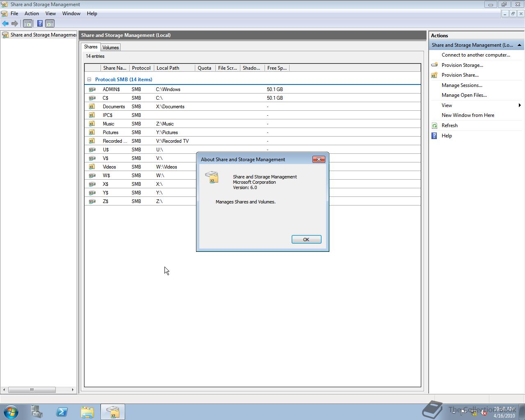Close the About Share and Storage Management dialog
The height and width of the screenshot is (420, 525).
pos(319,159)
